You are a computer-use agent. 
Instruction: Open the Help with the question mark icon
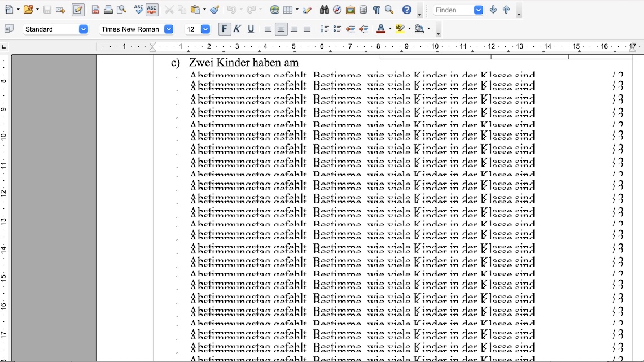point(406,10)
